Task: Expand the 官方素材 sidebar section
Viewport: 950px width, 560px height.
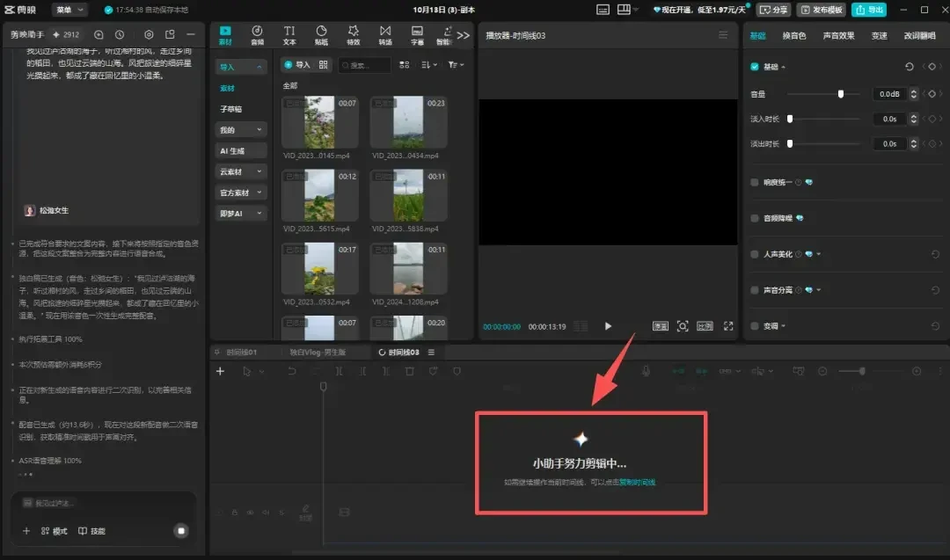Action: (240, 193)
